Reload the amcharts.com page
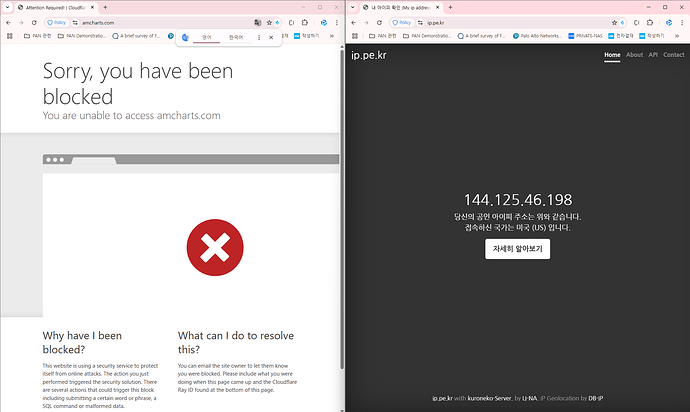Image resolution: width=690 pixels, height=412 pixels. [34, 22]
